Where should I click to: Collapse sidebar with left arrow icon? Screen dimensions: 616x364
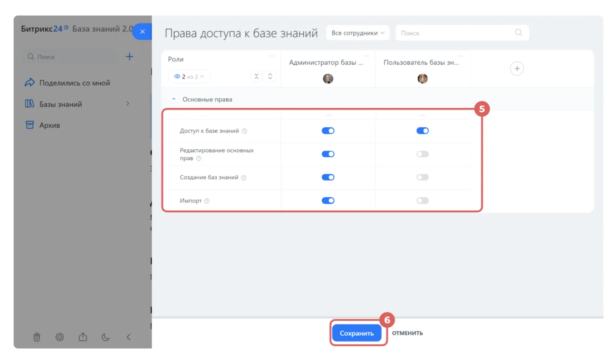tap(128, 337)
